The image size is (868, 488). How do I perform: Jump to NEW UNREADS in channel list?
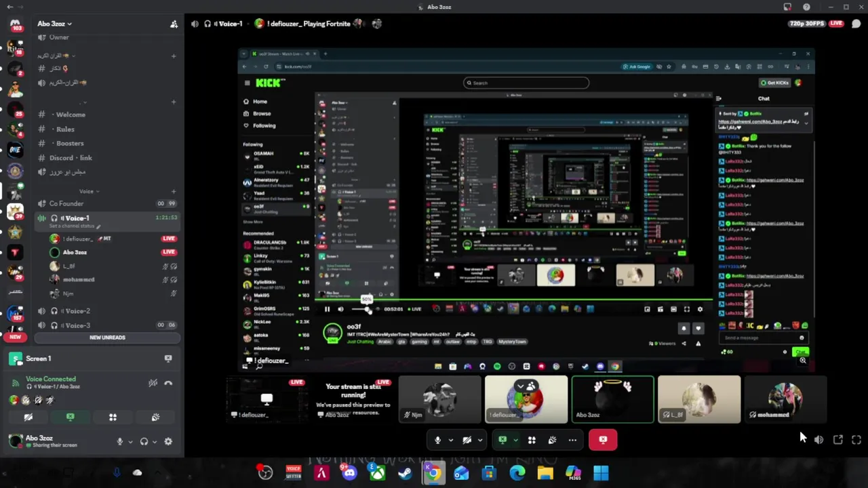click(107, 338)
